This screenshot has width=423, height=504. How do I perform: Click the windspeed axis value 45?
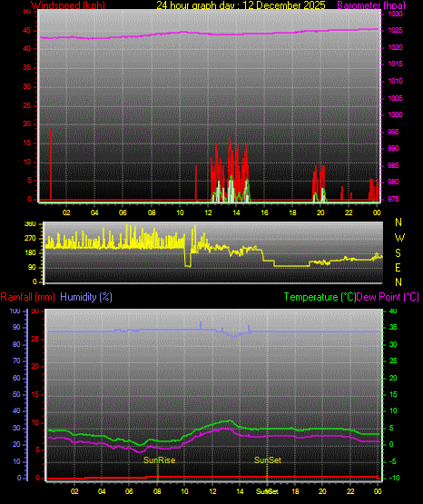(x=27, y=31)
